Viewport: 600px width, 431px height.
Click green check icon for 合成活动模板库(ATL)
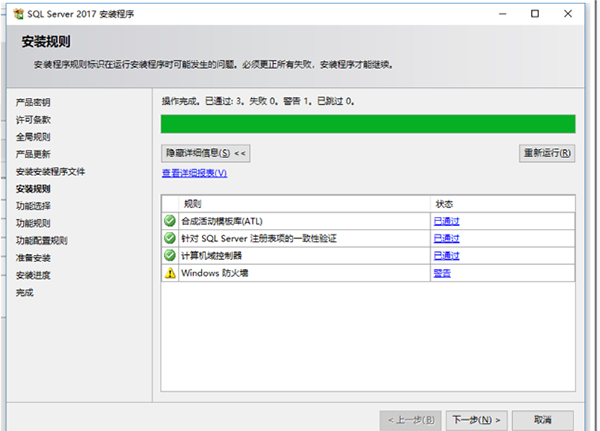170,221
